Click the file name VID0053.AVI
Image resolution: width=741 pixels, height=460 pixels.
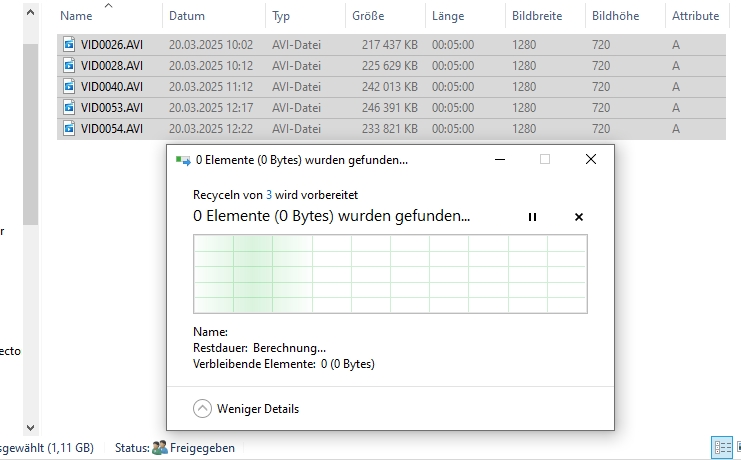coord(112,107)
